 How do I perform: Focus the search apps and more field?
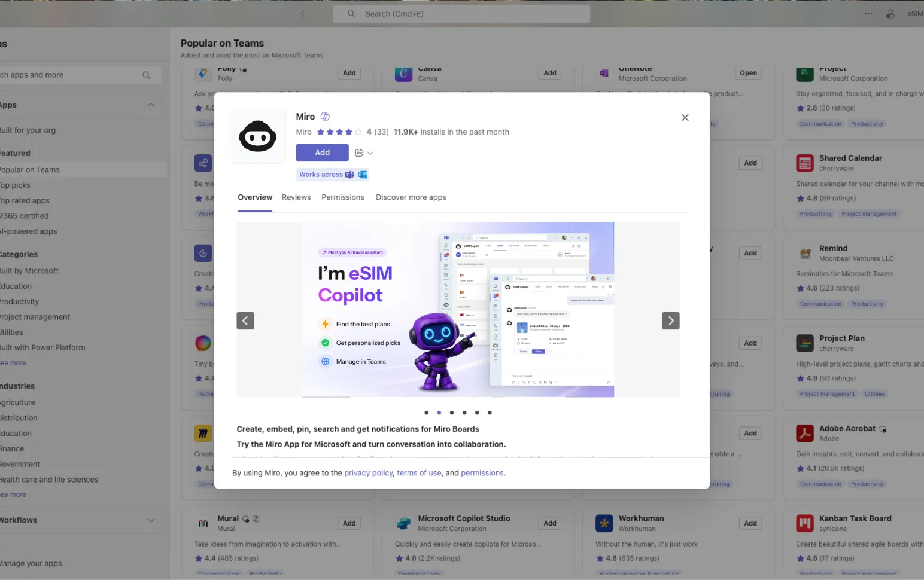click(80, 75)
